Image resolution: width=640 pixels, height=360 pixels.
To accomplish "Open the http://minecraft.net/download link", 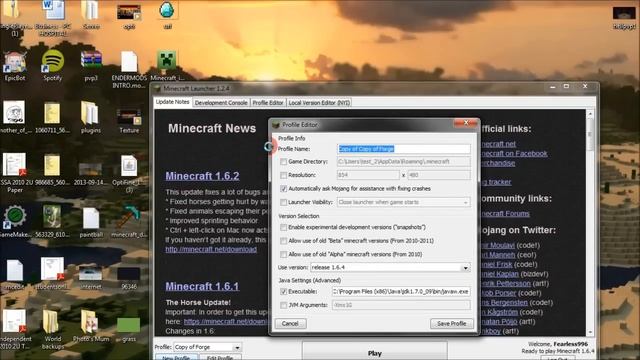I will click(211, 249).
